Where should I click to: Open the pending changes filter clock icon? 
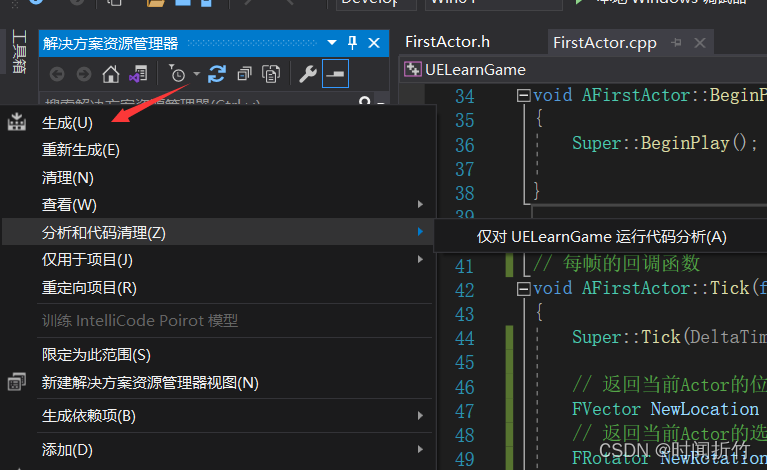point(178,74)
